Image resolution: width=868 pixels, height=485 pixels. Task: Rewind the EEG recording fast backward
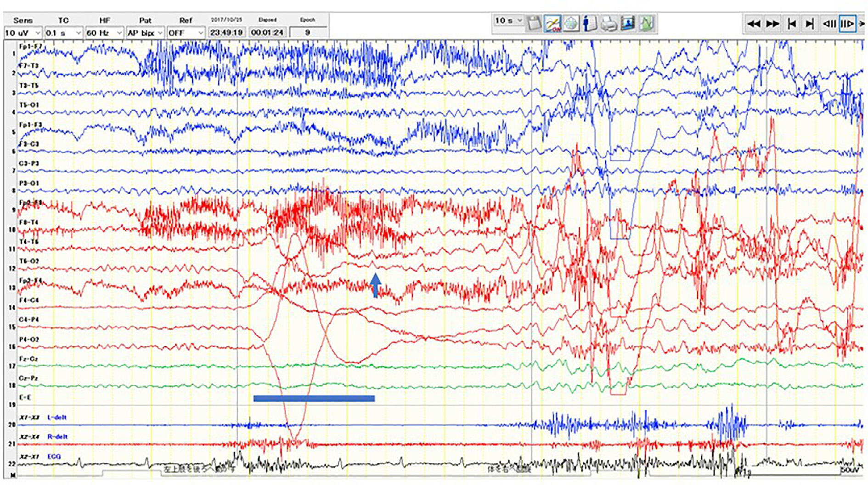click(753, 24)
